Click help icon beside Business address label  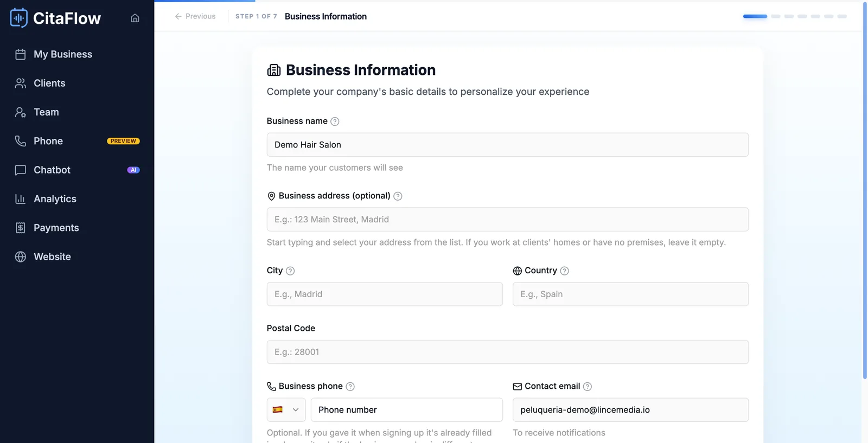pyautogui.click(x=398, y=196)
